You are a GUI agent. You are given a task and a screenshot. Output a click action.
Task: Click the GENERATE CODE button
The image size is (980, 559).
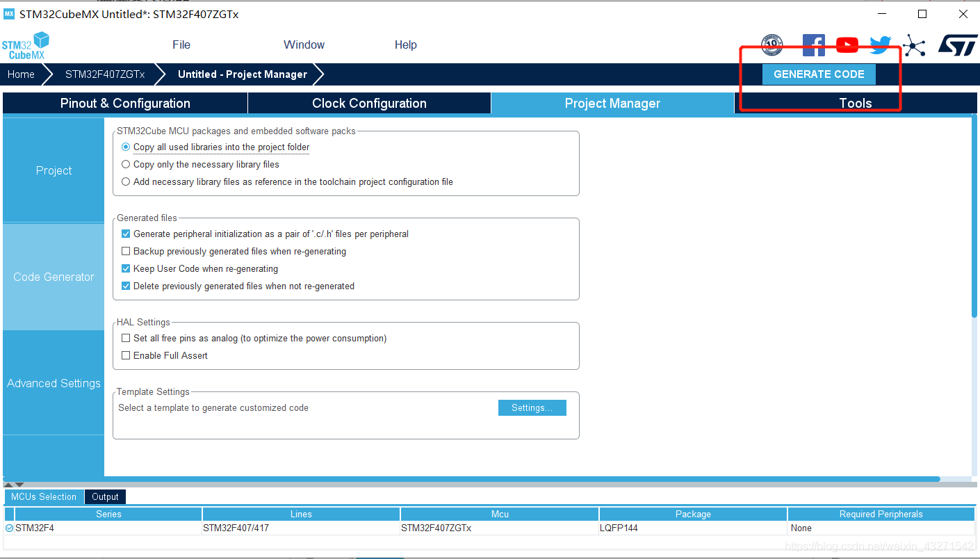819,74
